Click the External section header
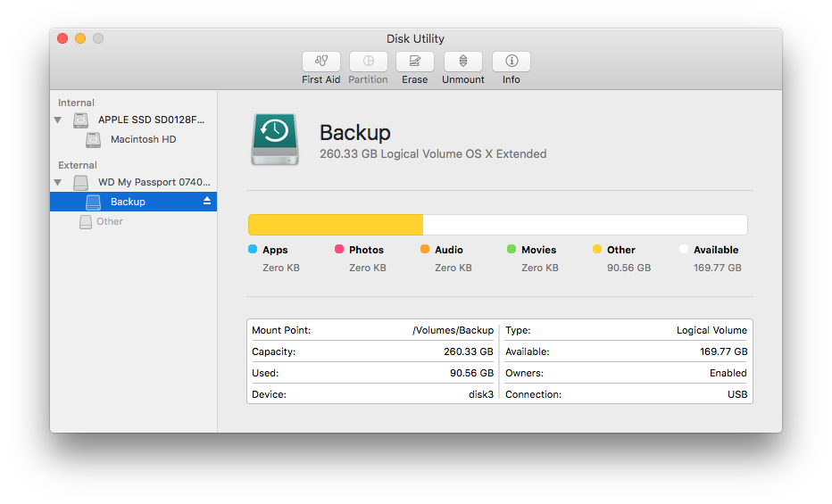This screenshot has width=832, height=504. (x=78, y=165)
